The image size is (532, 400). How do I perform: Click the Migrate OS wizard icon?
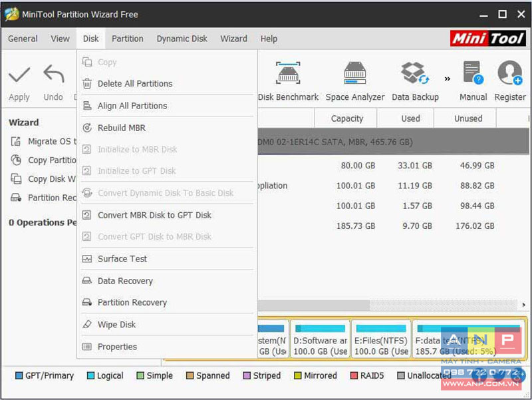point(16,141)
